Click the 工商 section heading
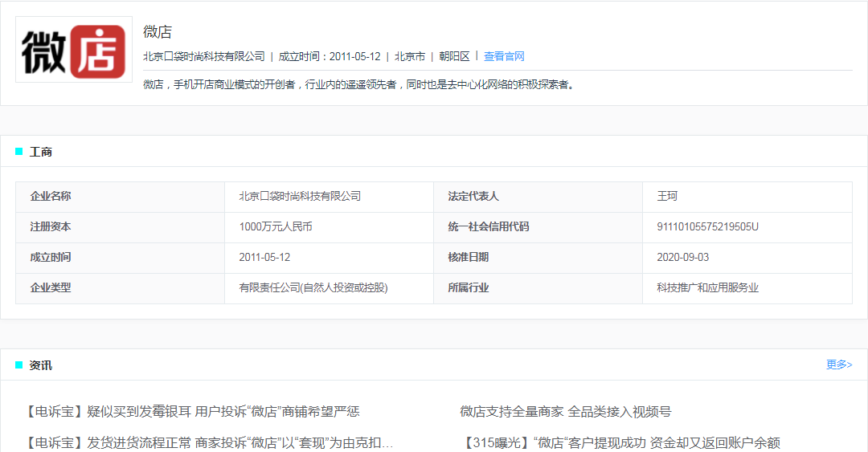Viewport: 868px width, 452px height. (x=40, y=152)
